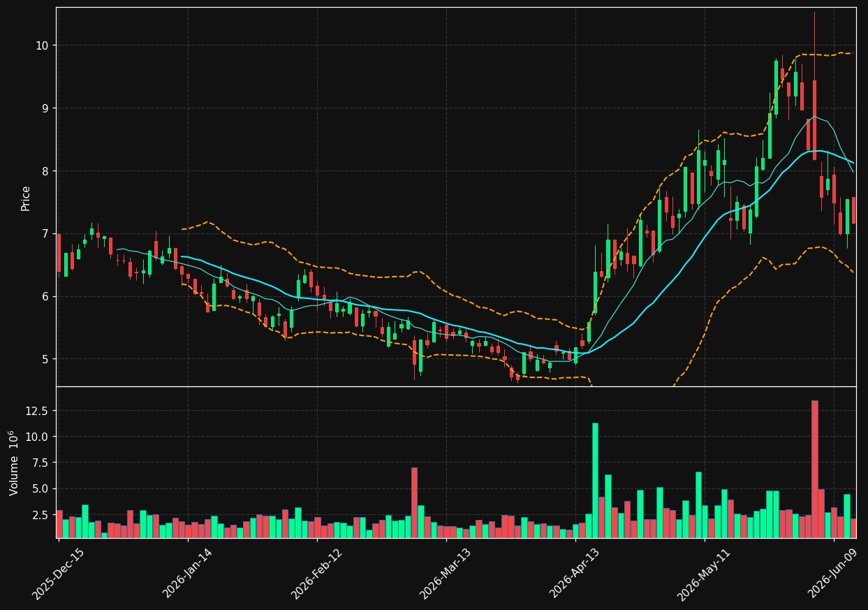Viewport: 868px width, 610px height.
Task: Select the price tick label '6'
Action: click(x=47, y=297)
